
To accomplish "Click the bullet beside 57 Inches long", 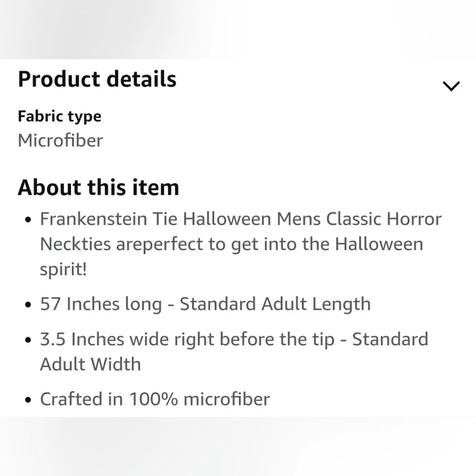I will (27, 304).
